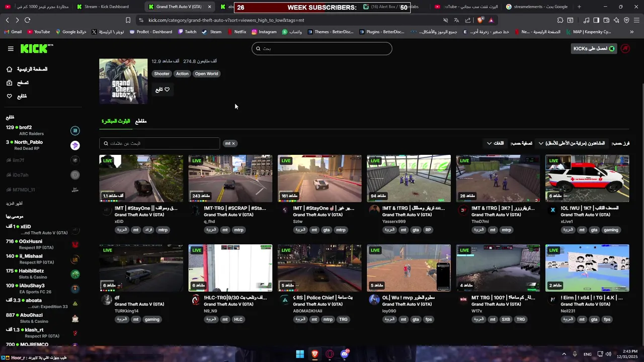Bookmark this page icon
This screenshot has width=644, height=362.
(128, 20)
